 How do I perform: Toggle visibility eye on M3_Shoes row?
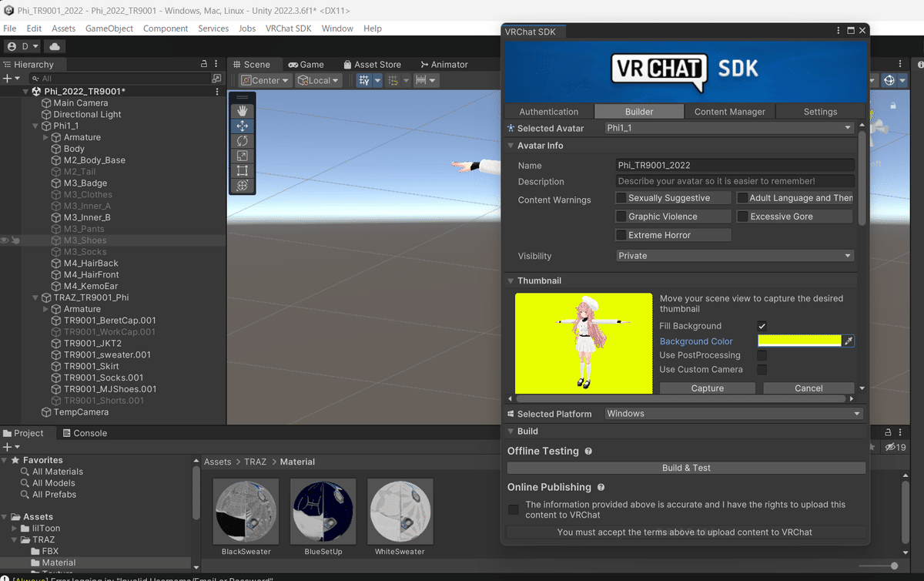tap(5, 240)
